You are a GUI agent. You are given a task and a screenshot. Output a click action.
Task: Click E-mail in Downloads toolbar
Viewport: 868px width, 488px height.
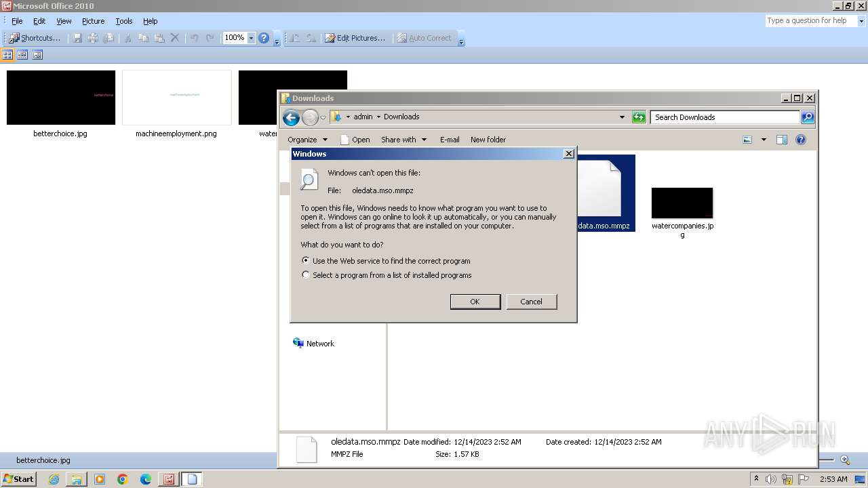450,140
